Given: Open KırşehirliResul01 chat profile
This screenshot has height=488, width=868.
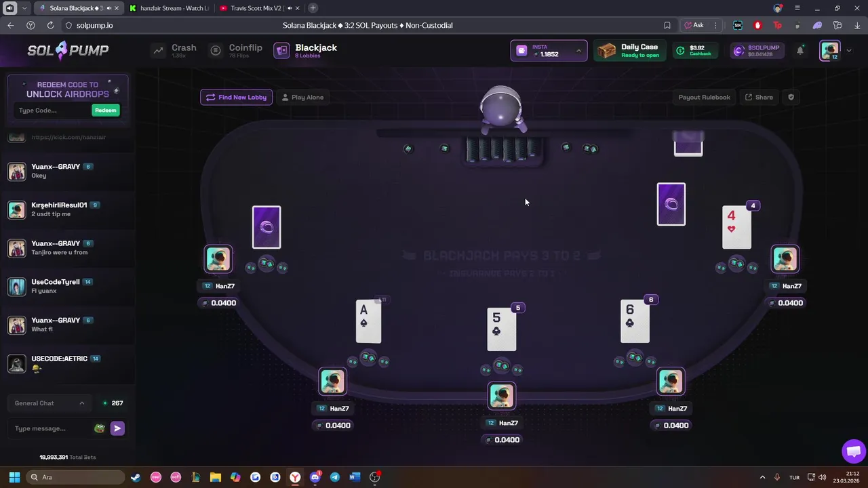Looking at the screenshot, I should tap(59, 205).
